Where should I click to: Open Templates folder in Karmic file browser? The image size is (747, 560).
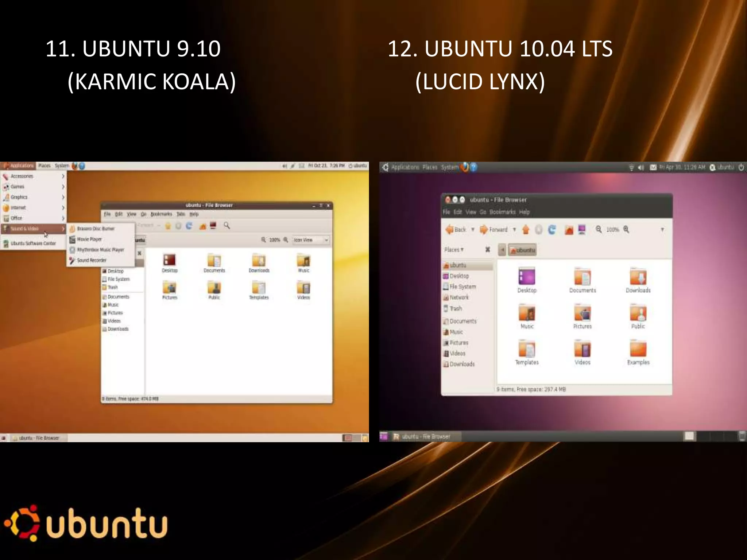259,290
